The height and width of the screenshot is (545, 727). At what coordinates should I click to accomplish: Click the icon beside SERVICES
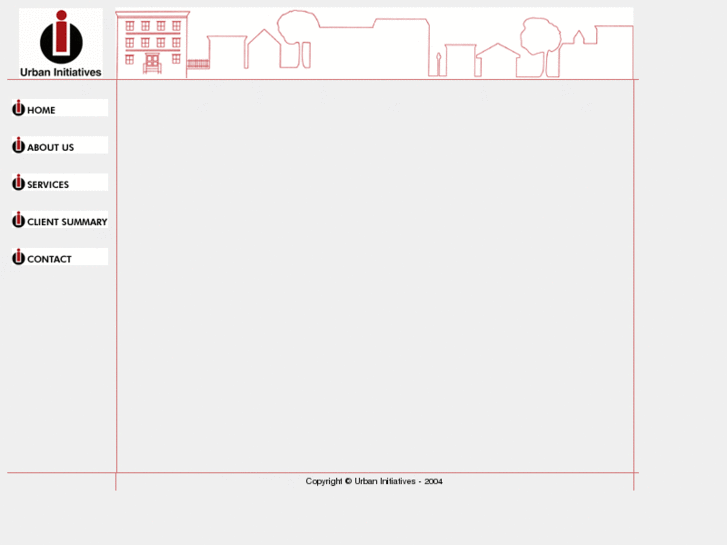coord(18,182)
